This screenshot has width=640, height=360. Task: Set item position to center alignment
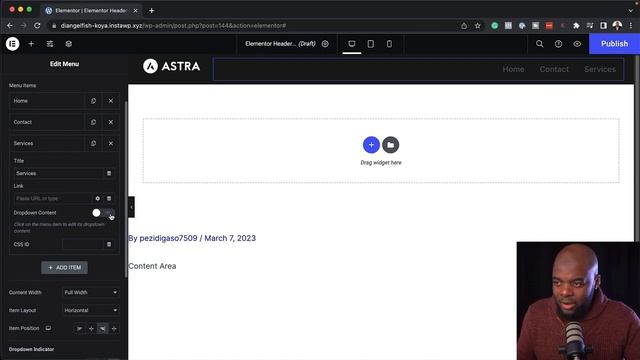(91, 328)
